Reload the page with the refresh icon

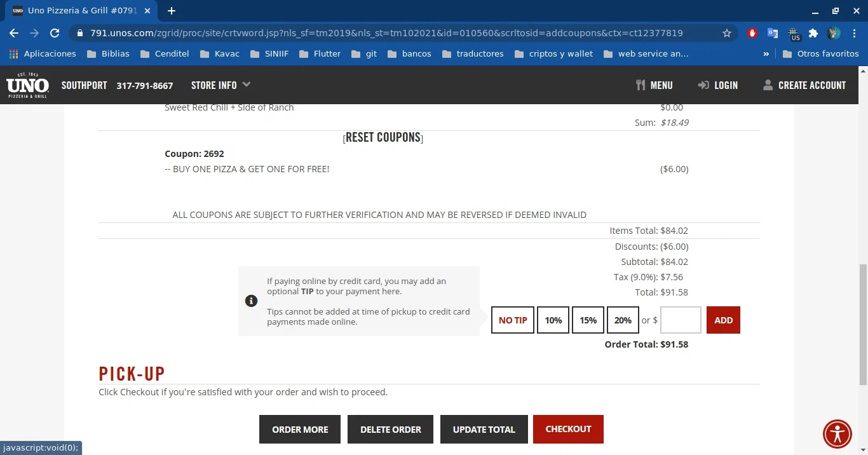point(55,33)
